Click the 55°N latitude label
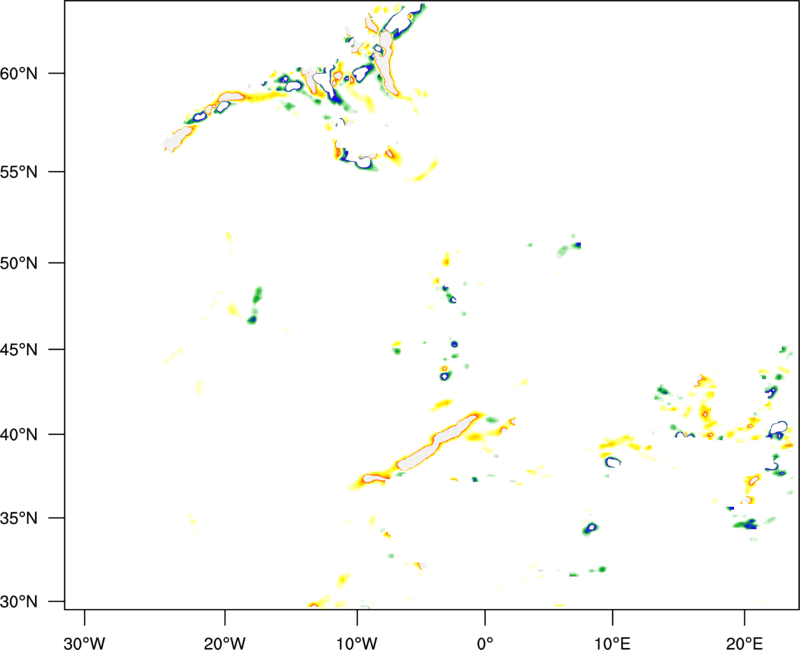Viewport: 800px width, 650px height. pos(19,172)
